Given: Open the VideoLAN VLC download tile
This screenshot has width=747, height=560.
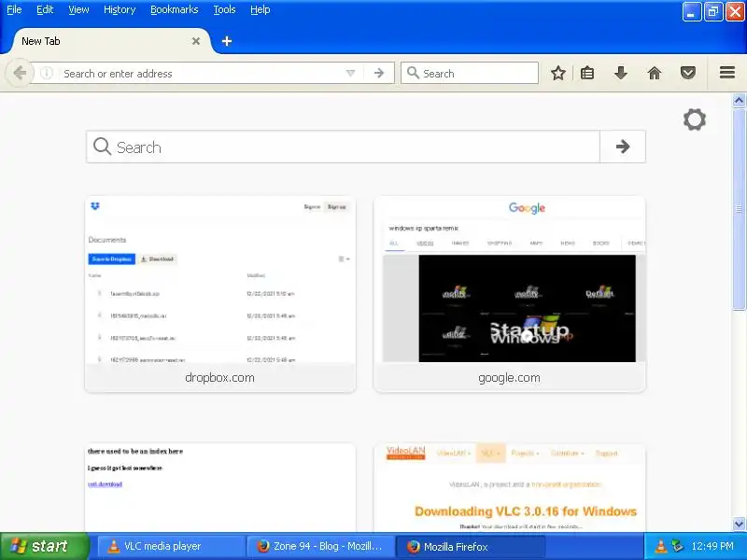Looking at the screenshot, I should [x=510, y=487].
